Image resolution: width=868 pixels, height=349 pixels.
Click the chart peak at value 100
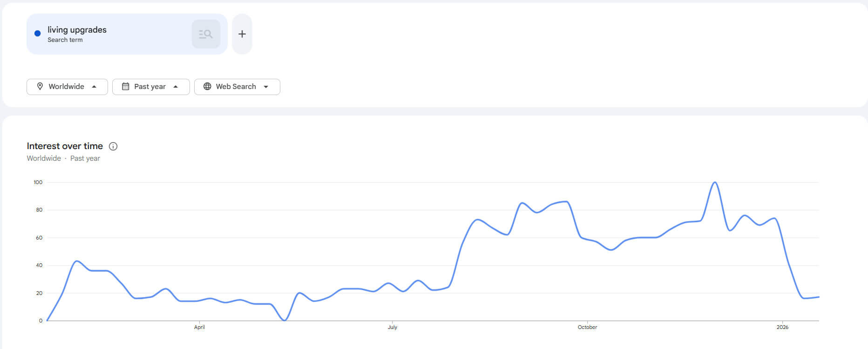pos(715,183)
